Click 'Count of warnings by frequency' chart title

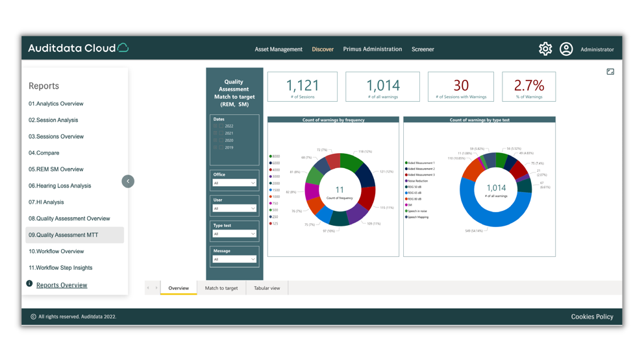334,120
